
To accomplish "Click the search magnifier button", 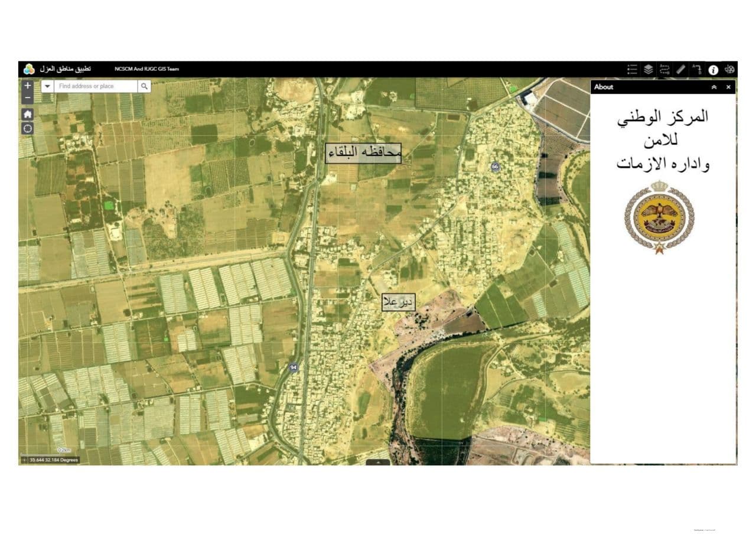I will click(x=144, y=86).
